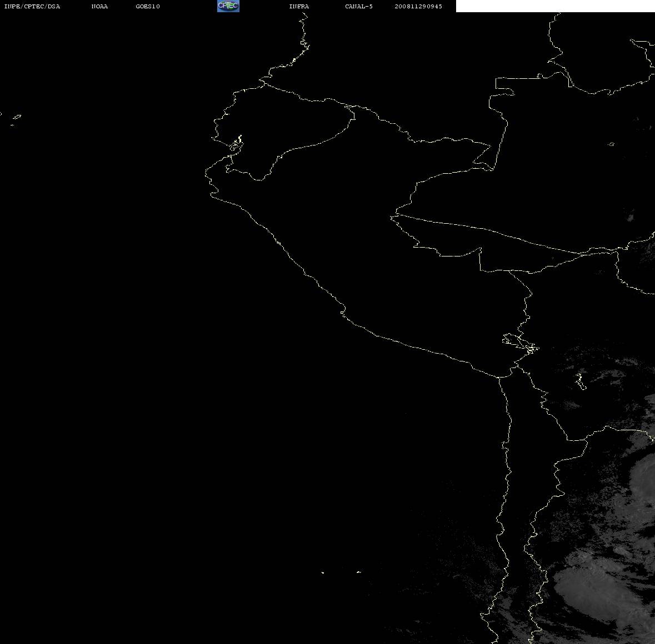The width and height of the screenshot is (655, 644).
Task: Click the INFRA label
Action: [x=299, y=6]
